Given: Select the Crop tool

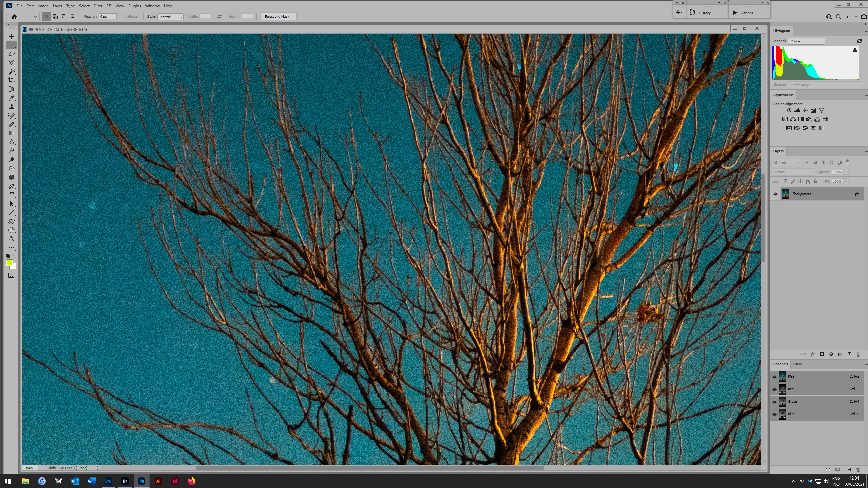Looking at the screenshot, I should coord(12,80).
